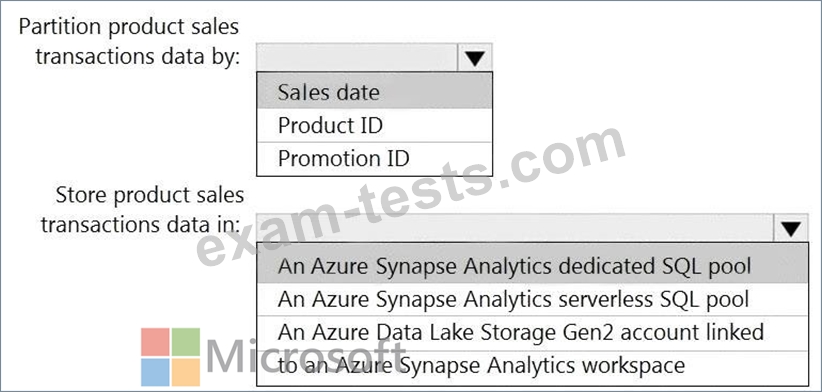
Task: Click the empty partition-by combo box field
Action: 358,58
